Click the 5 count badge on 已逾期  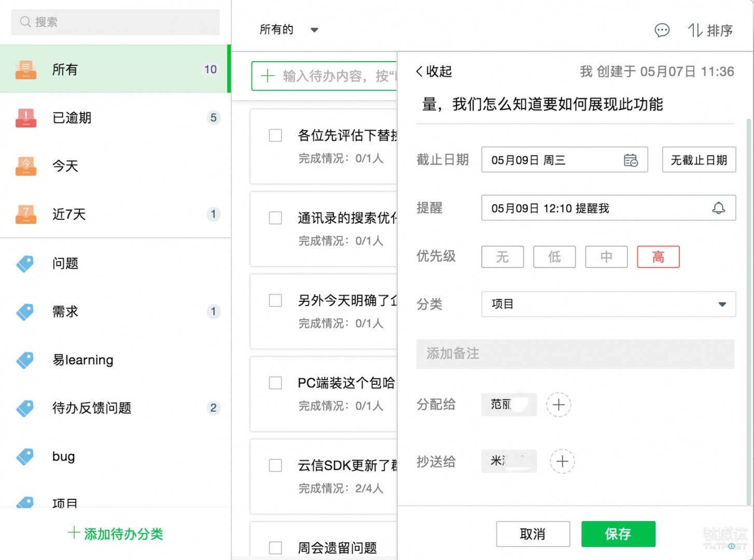point(213,118)
